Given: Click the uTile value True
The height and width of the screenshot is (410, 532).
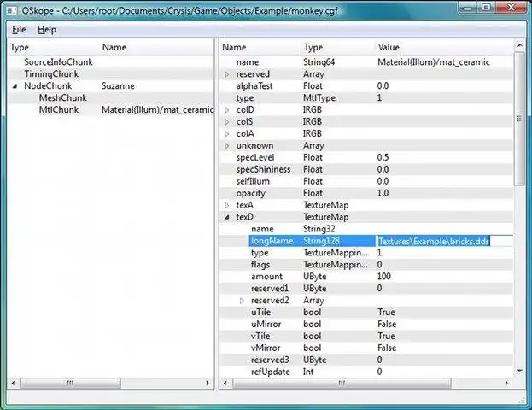Looking at the screenshot, I should [386, 313].
